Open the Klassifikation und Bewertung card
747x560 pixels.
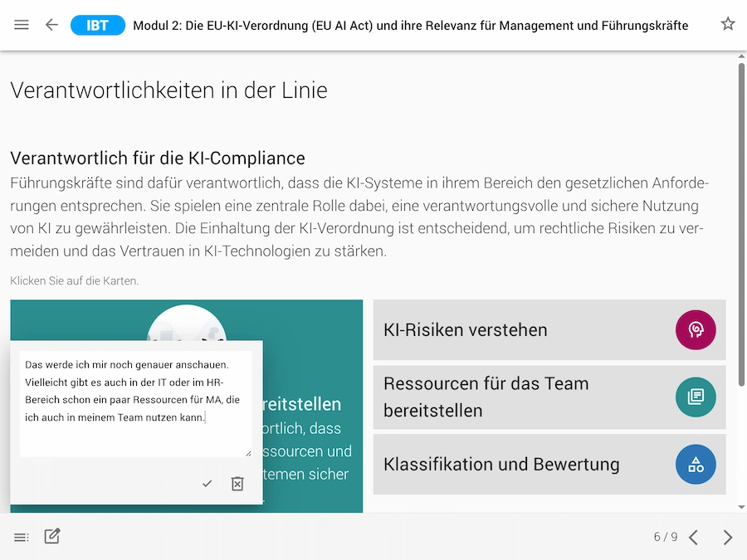click(549, 465)
